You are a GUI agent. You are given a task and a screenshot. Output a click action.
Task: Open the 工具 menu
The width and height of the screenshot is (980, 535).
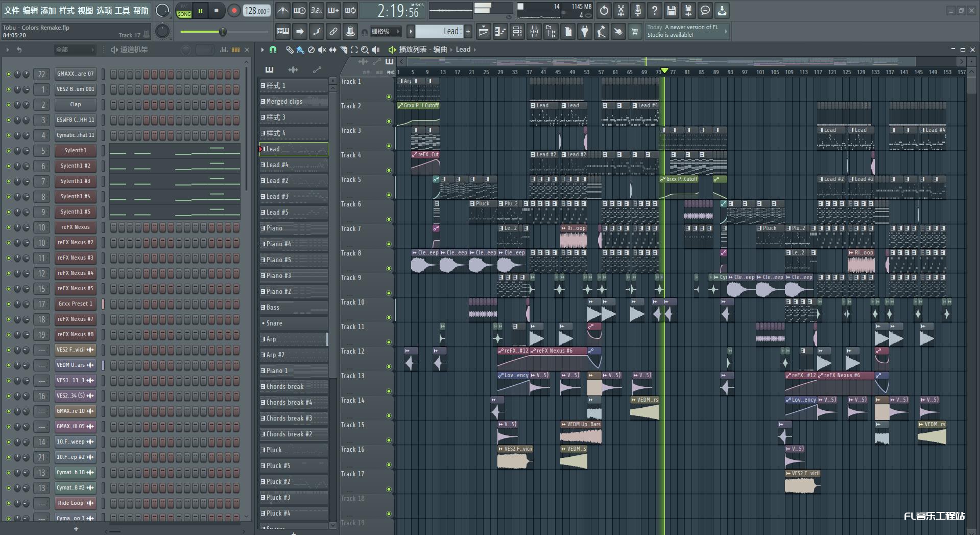122,10
